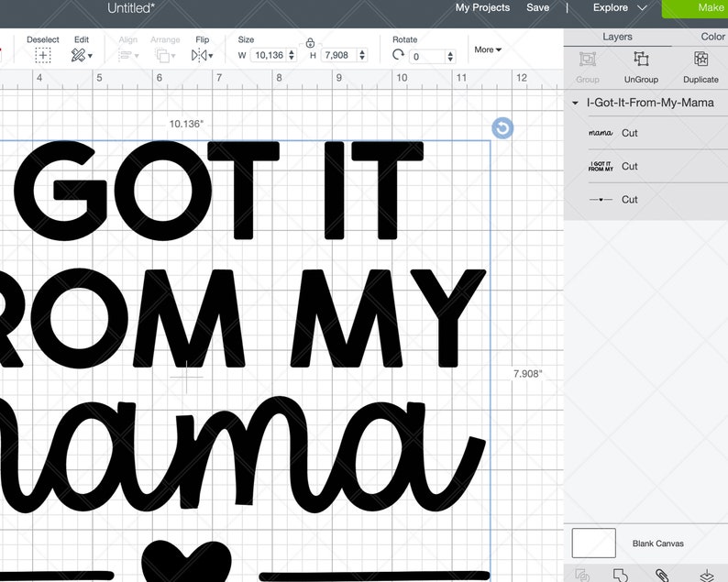Click the black heart shape on canvas
This screenshot has width=728, height=582.
(186, 560)
